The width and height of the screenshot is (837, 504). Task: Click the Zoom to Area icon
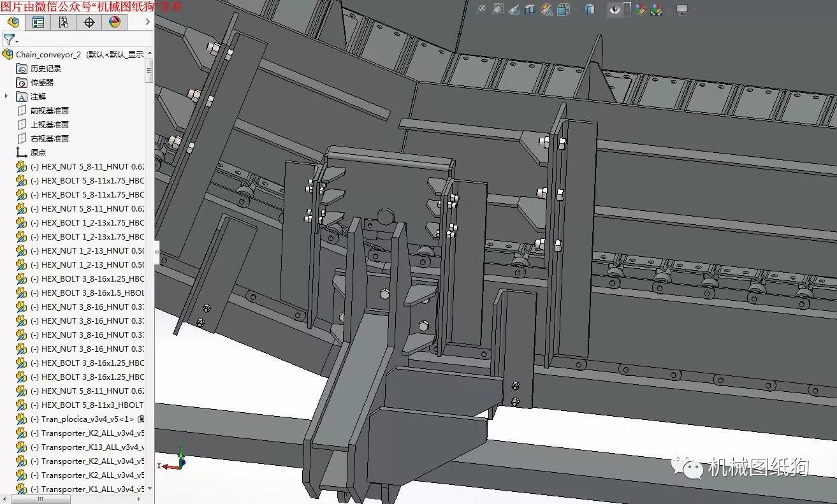(x=498, y=10)
